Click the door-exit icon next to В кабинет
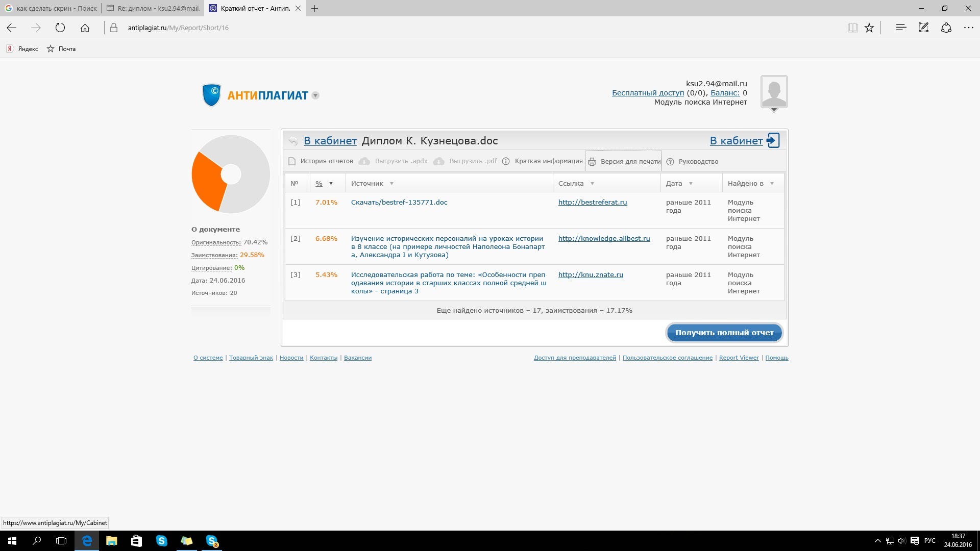This screenshot has height=551, width=980. pos(773,140)
